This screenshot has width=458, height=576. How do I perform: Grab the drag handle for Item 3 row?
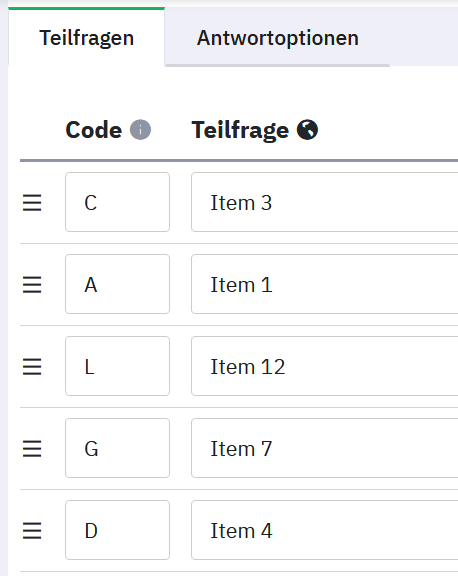tap(32, 202)
